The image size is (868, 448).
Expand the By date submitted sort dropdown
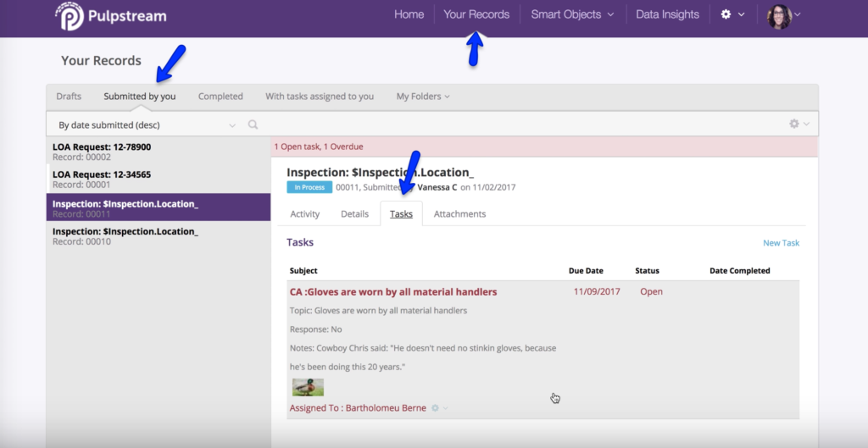pyautogui.click(x=146, y=125)
